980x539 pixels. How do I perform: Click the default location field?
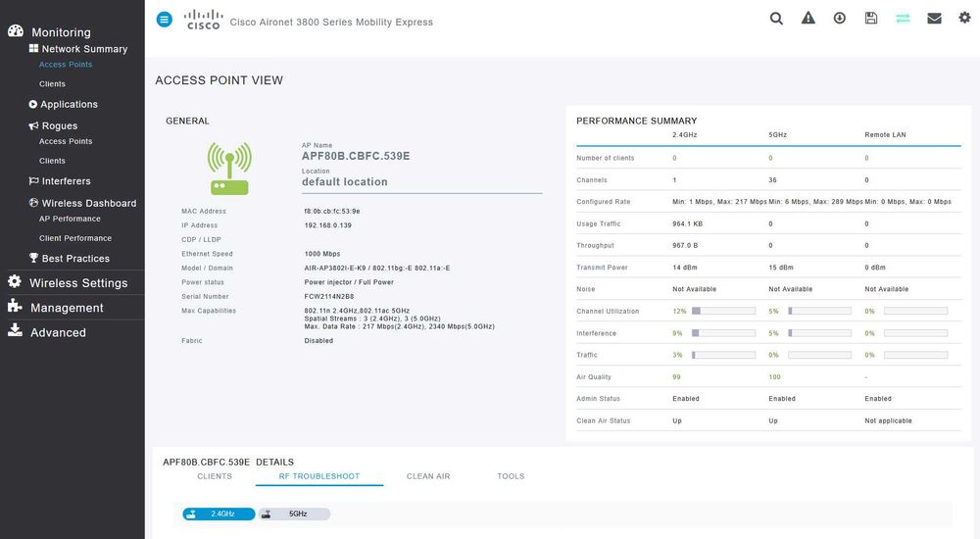coord(421,182)
